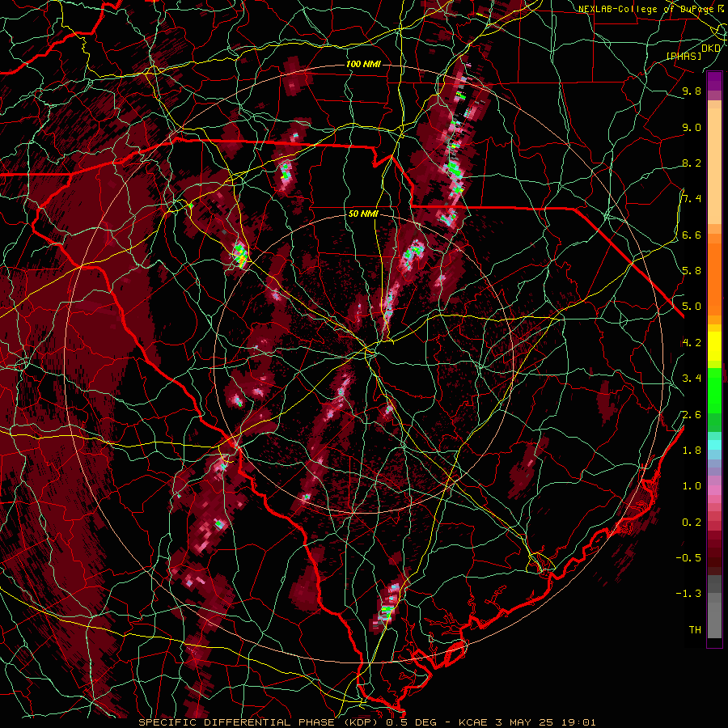728x728 pixels.
Task: Click the 9.8 scale value
Action: click(x=692, y=91)
